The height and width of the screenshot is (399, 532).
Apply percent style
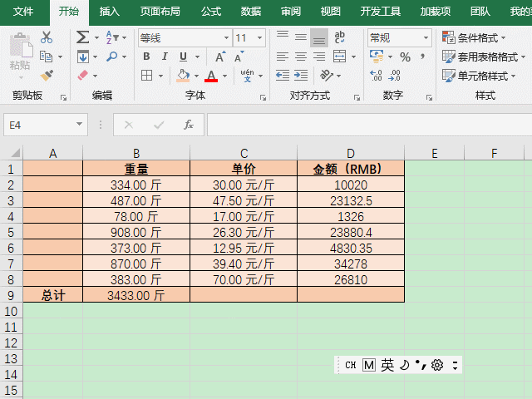tap(405, 57)
